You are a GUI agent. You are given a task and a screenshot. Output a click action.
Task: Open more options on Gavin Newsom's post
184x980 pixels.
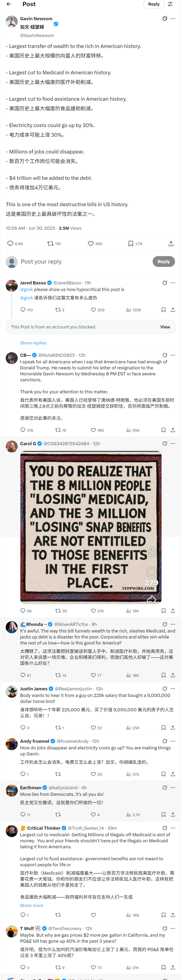point(173,19)
